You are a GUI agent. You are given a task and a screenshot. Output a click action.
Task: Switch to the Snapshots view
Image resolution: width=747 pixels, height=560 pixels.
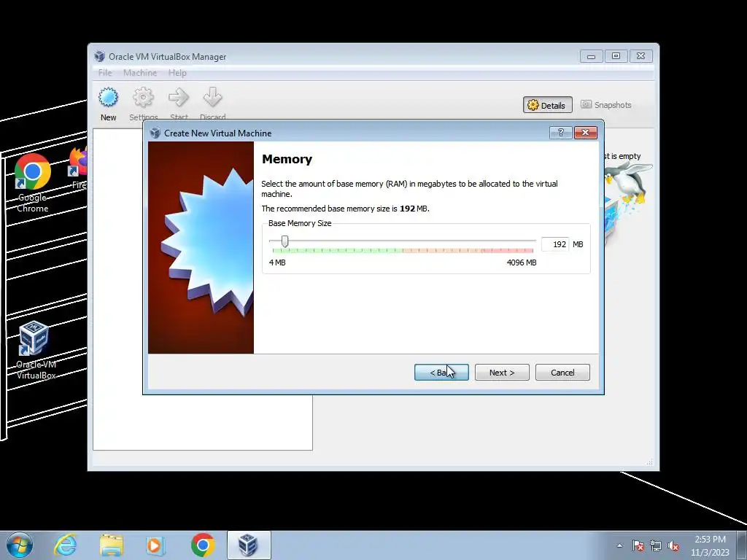pyautogui.click(x=606, y=105)
